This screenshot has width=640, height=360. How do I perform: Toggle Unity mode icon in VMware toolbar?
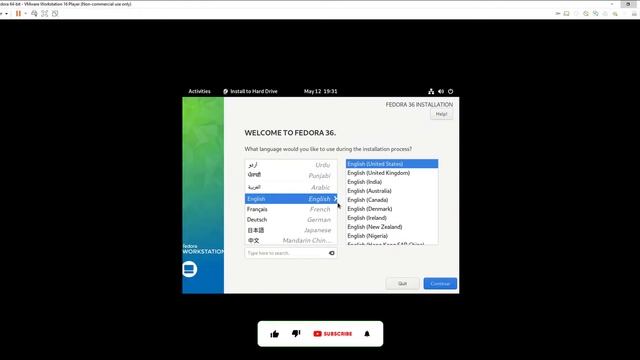(55, 13)
